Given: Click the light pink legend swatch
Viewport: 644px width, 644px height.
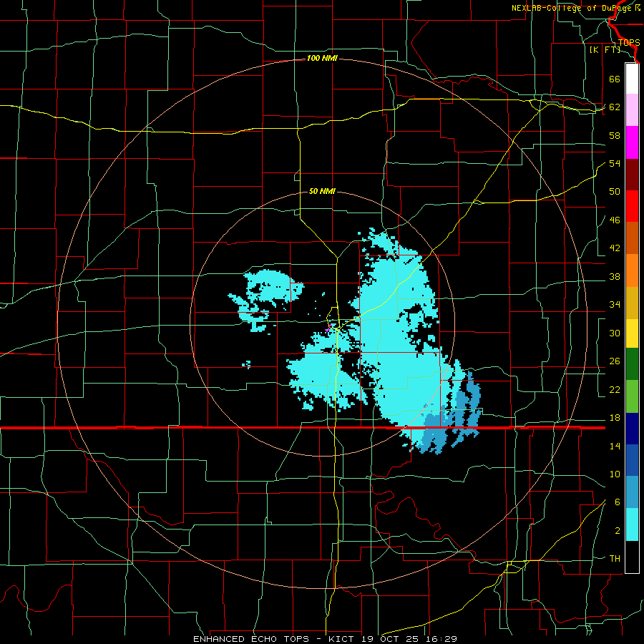Looking at the screenshot, I should 632,110.
